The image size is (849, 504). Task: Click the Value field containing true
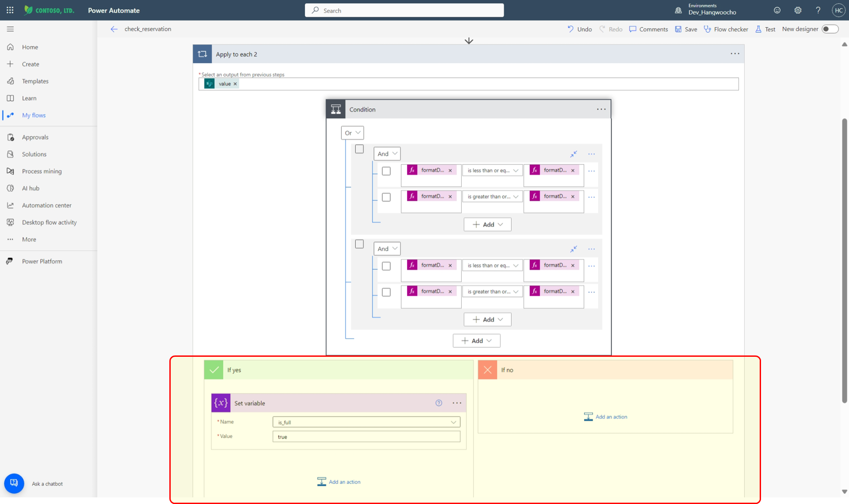[366, 437]
